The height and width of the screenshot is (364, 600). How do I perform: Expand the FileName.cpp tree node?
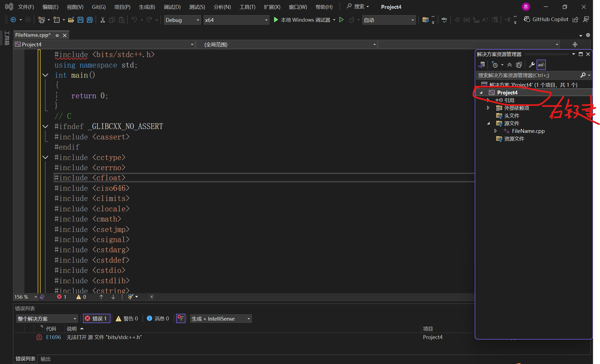[496, 131]
